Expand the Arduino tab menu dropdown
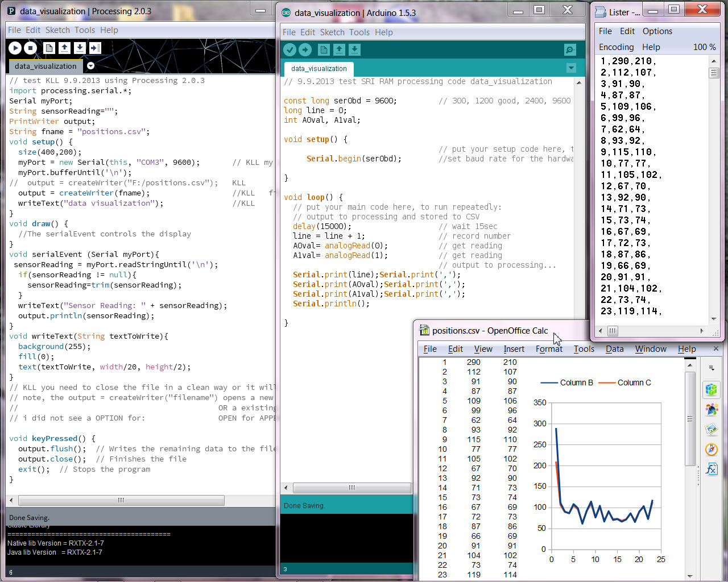 point(571,68)
